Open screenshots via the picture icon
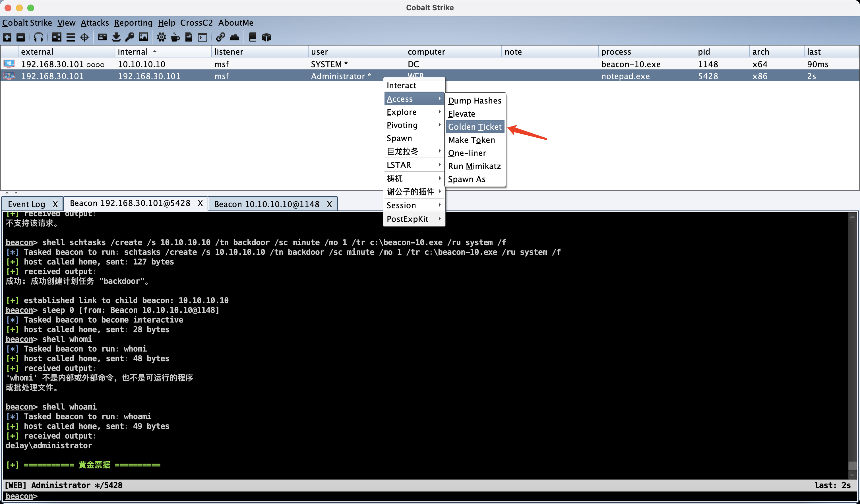 (143, 37)
